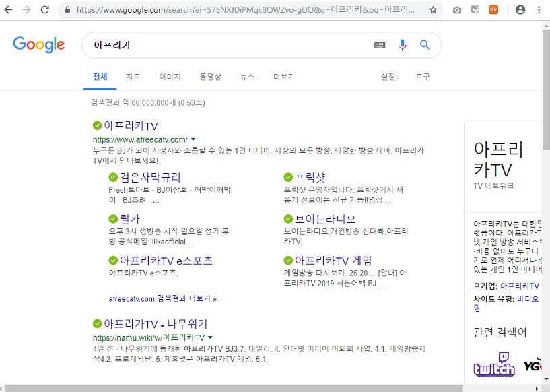The height and width of the screenshot is (392, 550).
Task: Open the on-screen keyboard input tool
Action: click(380, 45)
